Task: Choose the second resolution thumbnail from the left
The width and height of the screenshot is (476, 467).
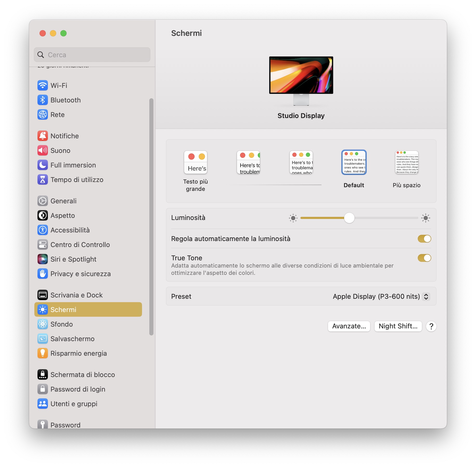Action: [248, 163]
